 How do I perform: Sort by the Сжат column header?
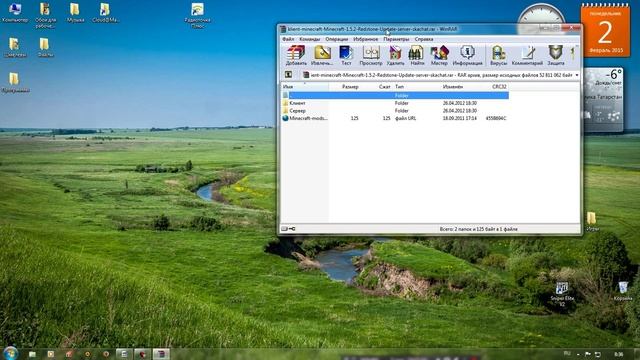[x=384, y=87]
